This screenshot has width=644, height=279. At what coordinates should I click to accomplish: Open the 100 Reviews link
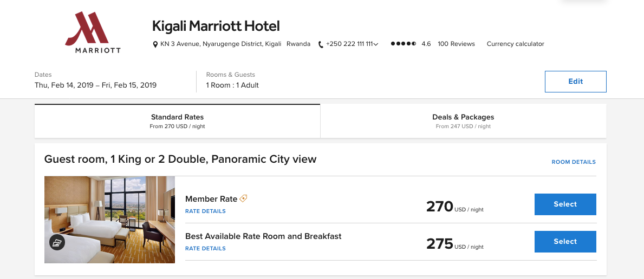coord(456,44)
